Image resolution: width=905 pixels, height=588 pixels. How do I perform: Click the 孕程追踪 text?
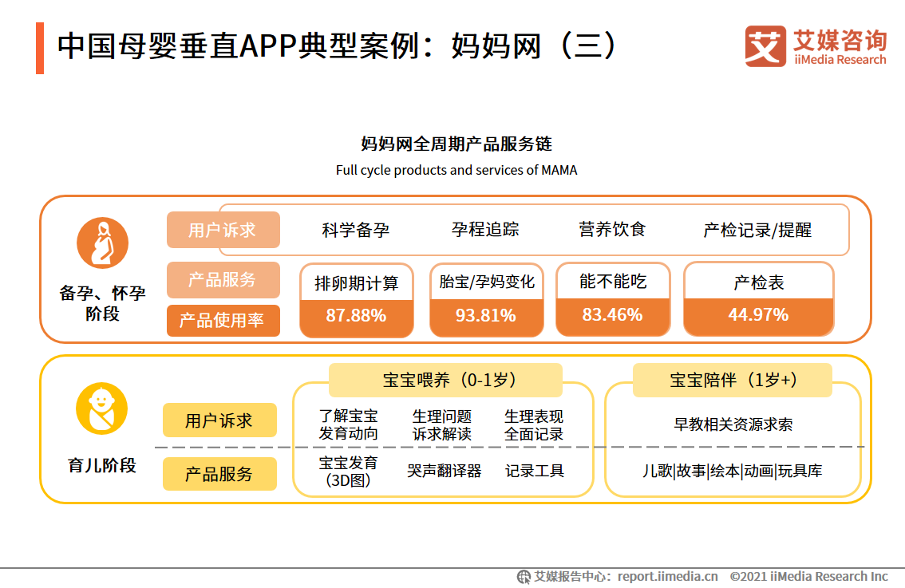point(485,230)
